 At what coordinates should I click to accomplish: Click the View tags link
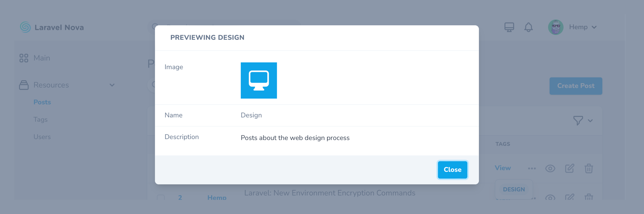pos(503,168)
